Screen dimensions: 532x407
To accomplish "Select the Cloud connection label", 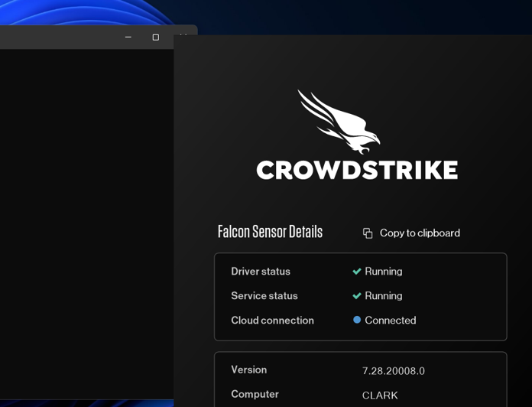I will point(272,320).
